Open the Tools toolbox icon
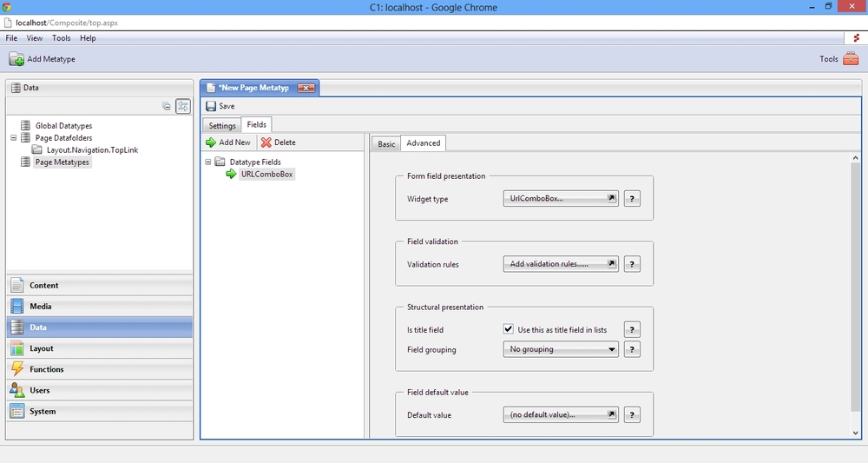868x463 pixels. 851,59
